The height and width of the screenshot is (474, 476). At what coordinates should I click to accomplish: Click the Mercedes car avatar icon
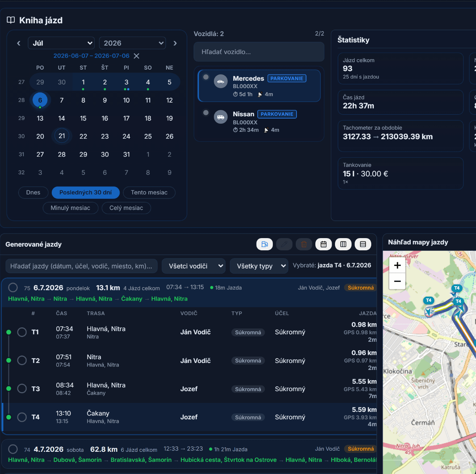[221, 81]
